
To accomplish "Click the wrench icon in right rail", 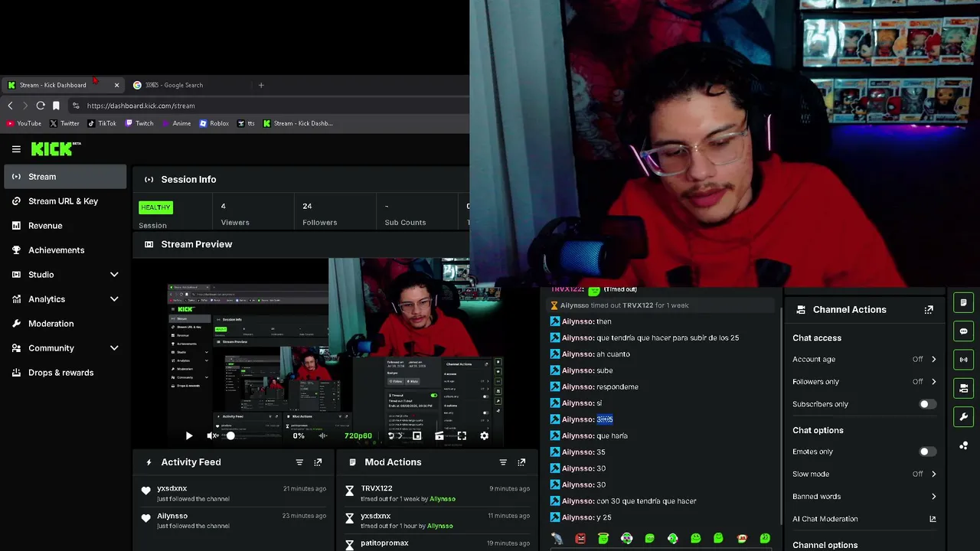I will (x=964, y=417).
